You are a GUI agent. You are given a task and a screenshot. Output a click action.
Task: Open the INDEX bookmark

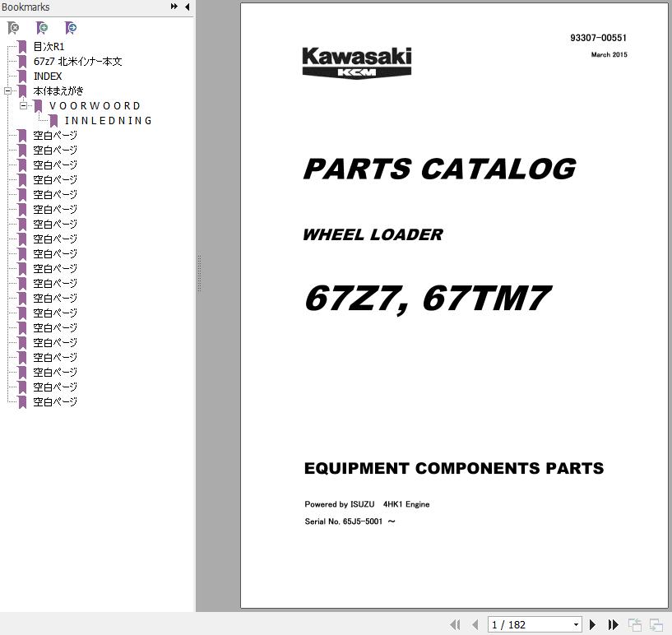tap(48, 76)
